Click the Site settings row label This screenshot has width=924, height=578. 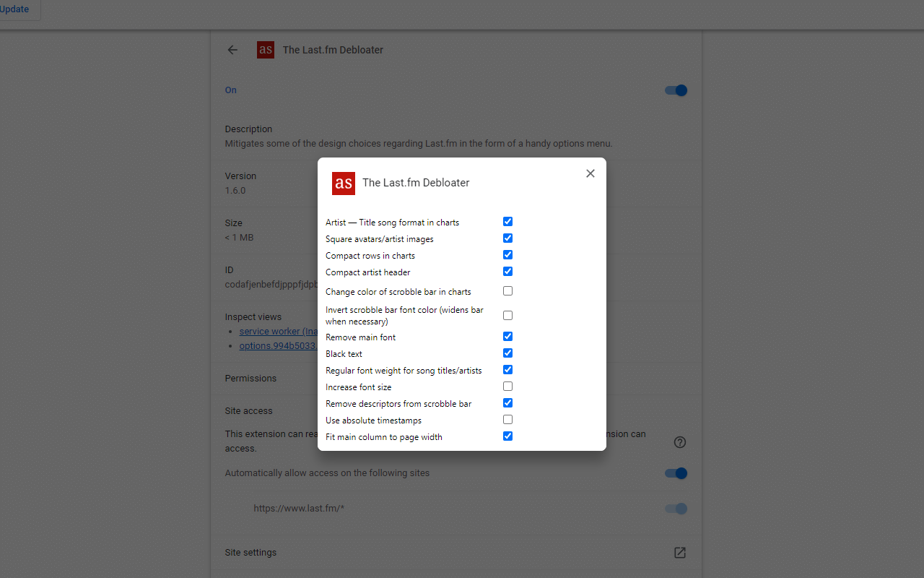pyautogui.click(x=250, y=553)
